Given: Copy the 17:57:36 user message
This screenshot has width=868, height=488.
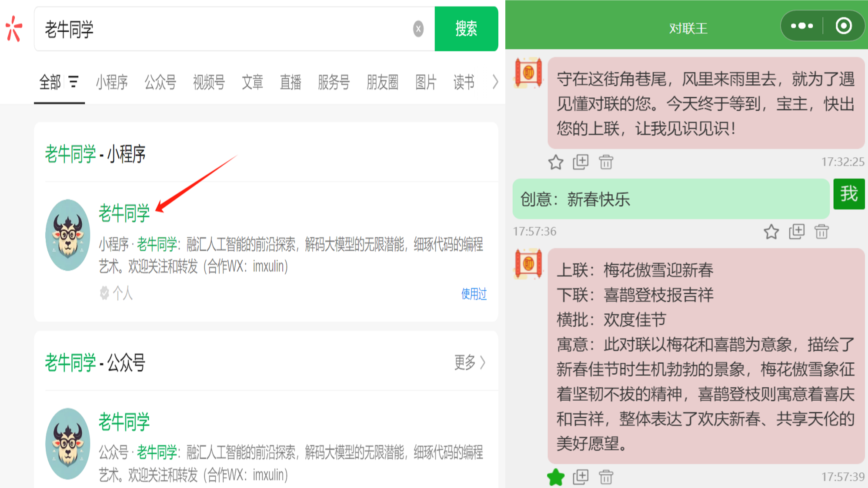Looking at the screenshot, I should pyautogui.click(x=797, y=232).
